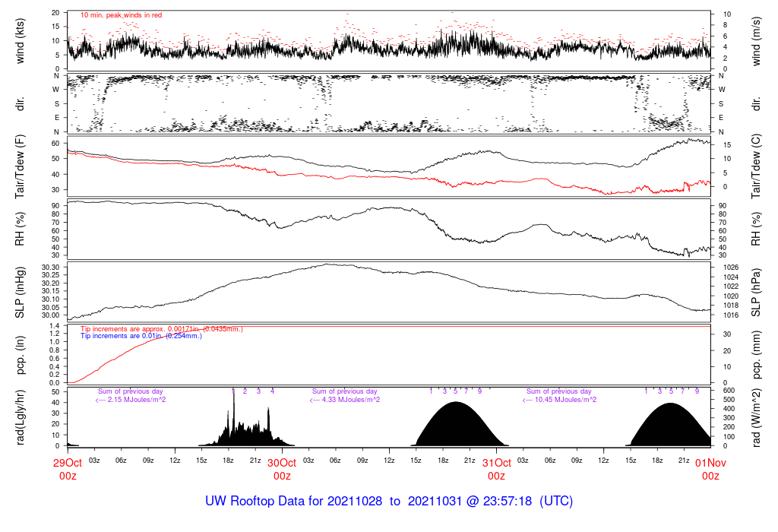Click the 4.33 MJoules/m^2 daily sum text

(345, 400)
